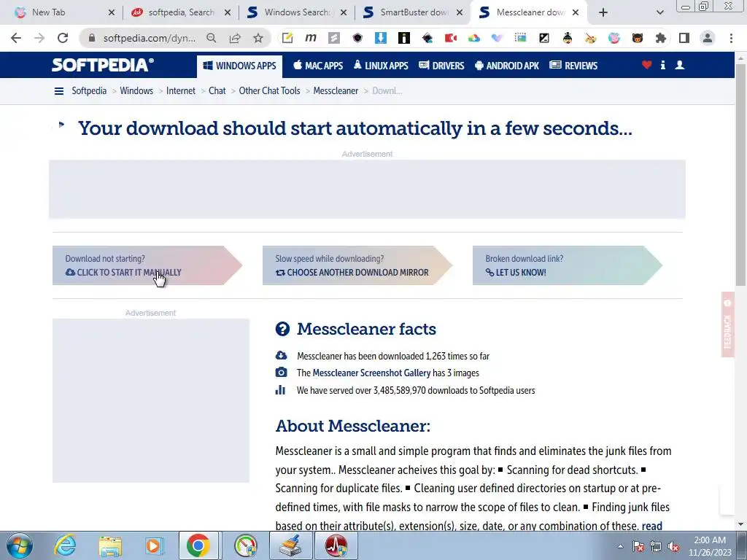Open the Reviews section
Image resolution: width=747 pixels, height=560 pixels.
coord(573,66)
